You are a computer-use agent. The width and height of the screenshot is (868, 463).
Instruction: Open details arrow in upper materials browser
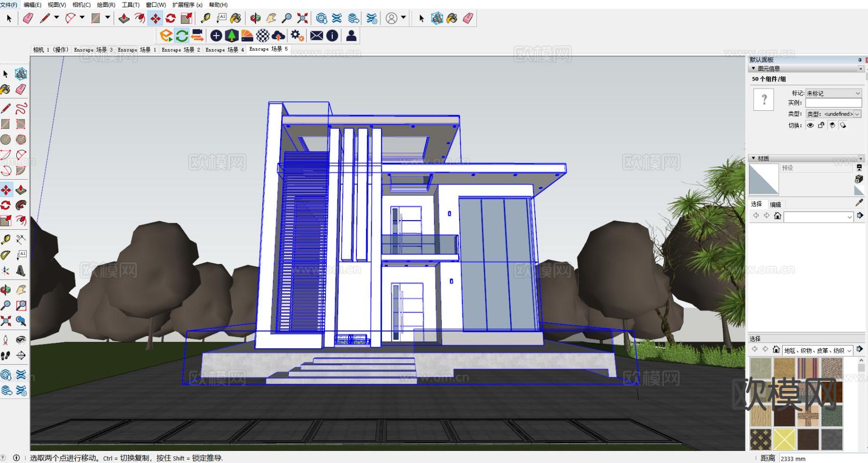(x=859, y=215)
